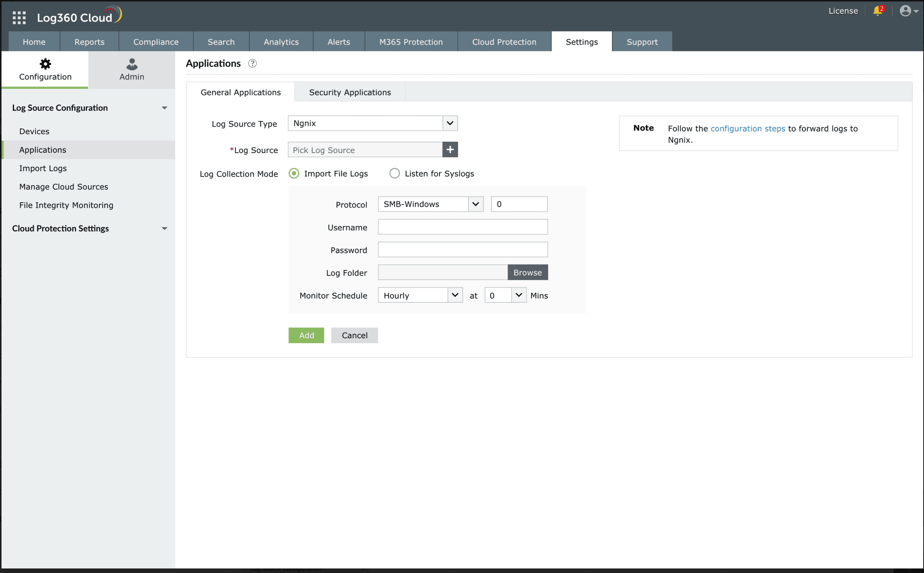Open the app launcher grid icon
The height and width of the screenshot is (573, 924).
click(x=19, y=17)
